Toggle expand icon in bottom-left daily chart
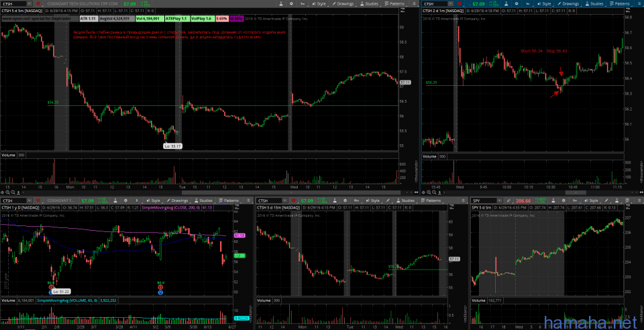 pyautogui.click(x=237, y=208)
